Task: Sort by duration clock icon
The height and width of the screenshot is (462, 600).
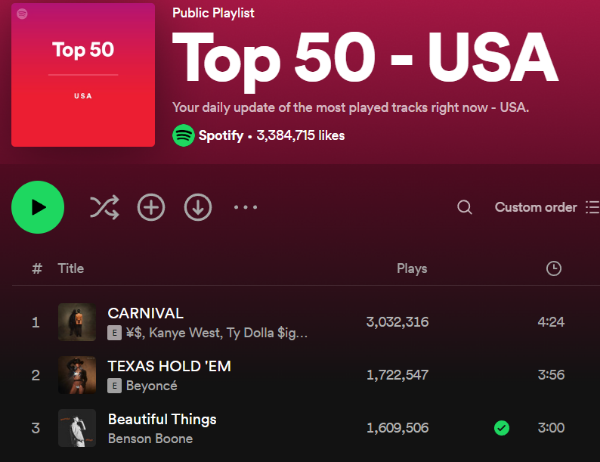Action: pos(554,268)
